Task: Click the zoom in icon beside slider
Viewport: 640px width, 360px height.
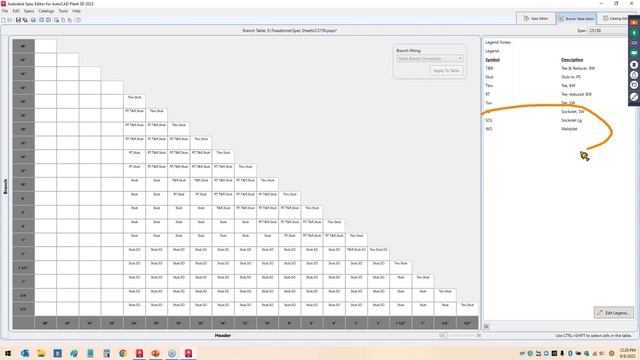Action: click(x=478, y=335)
